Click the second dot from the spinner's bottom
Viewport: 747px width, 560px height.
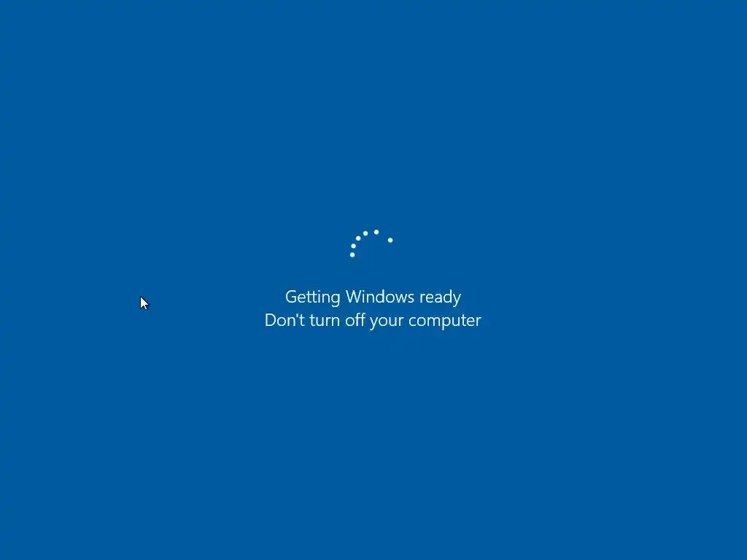(x=354, y=246)
